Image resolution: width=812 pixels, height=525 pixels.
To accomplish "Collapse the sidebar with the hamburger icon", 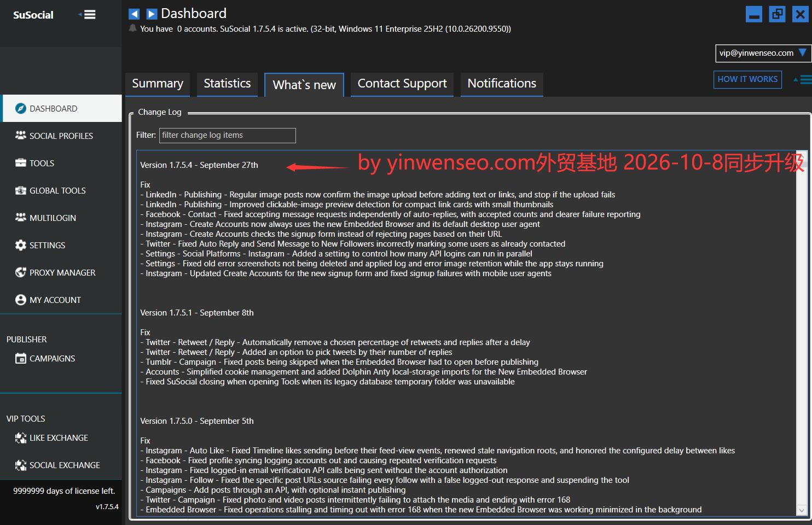I will pyautogui.click(x=88, y=15).
